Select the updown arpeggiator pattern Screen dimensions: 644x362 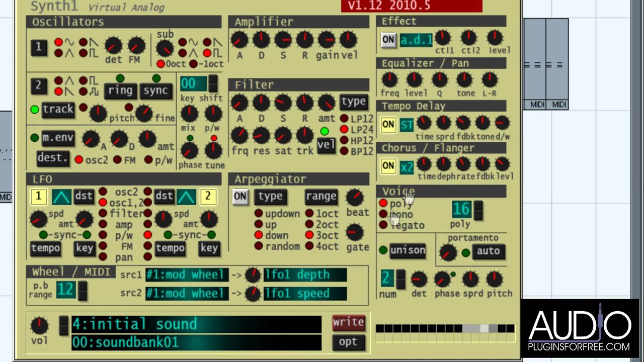pyautogui.click(x=259, y=214)
